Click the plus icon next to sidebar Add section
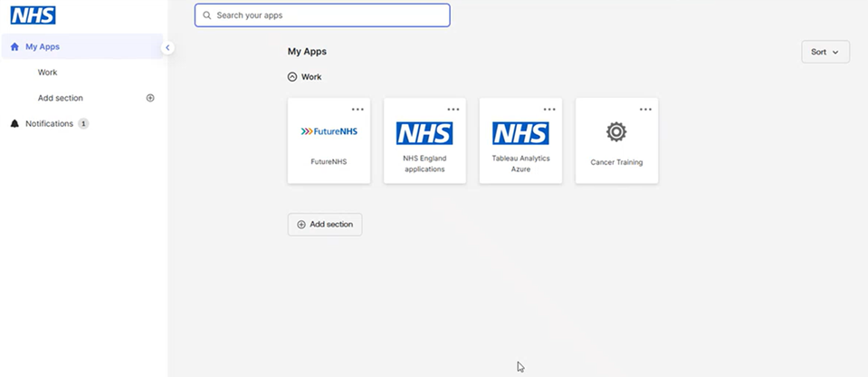 coord(150,98)
